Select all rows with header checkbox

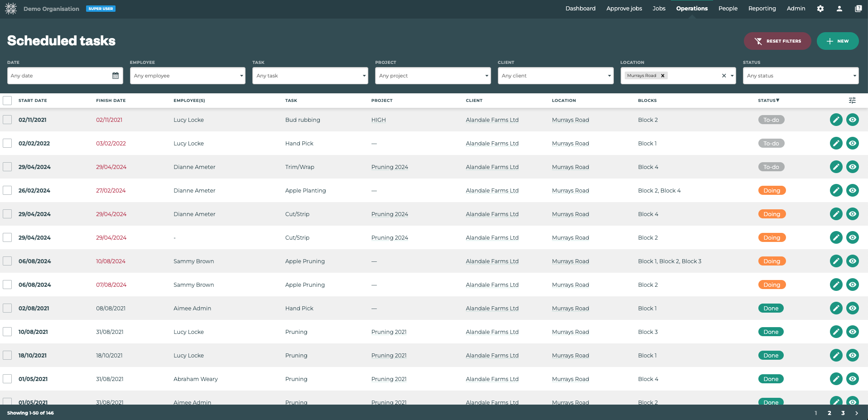(7, 100)
